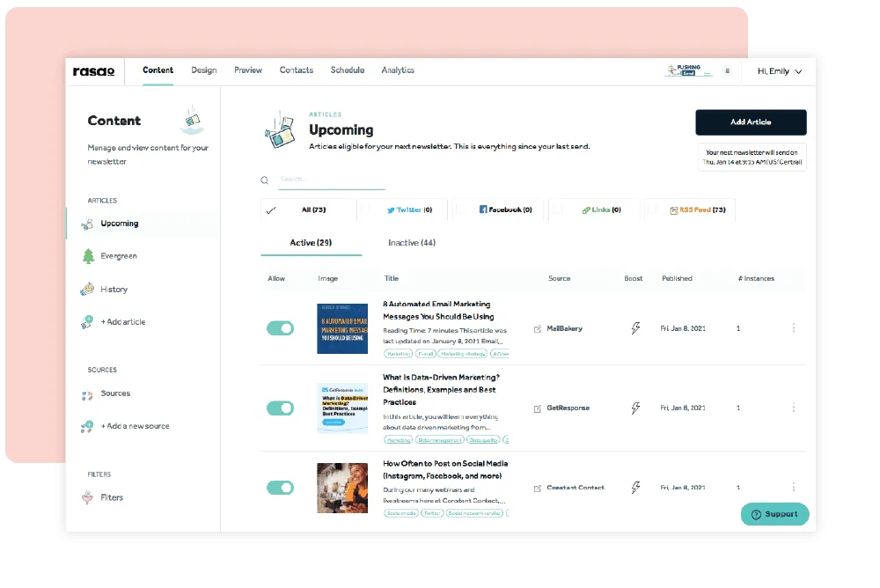Click the Marketing tag under 8 Automated Email article
Viewport: 880px width, 588px height.
(398, 354)
